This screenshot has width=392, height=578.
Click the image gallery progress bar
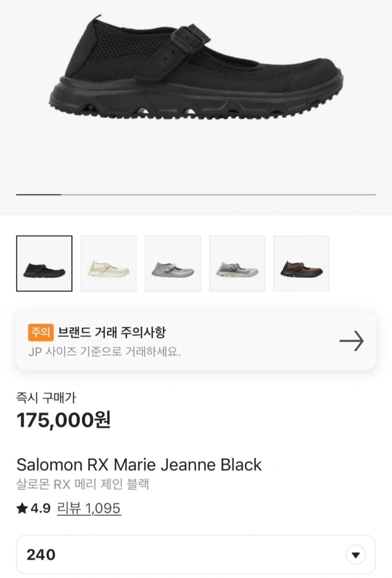(196, 195)
